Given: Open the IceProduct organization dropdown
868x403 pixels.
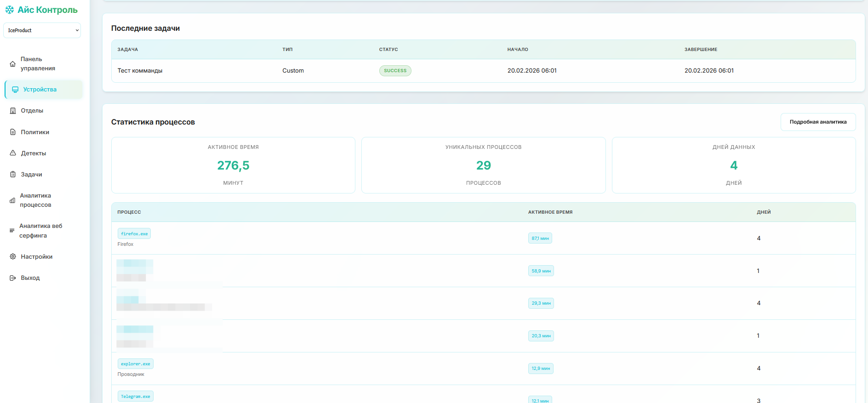Looking at the screenshot, I should click(x=42, y=30).
